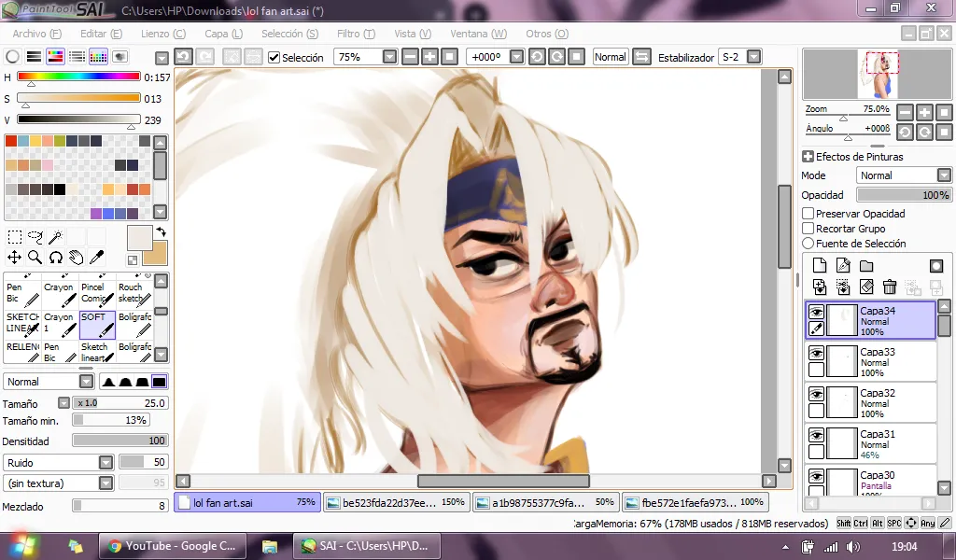Expand the Efectos de Pinturas section

808,157
